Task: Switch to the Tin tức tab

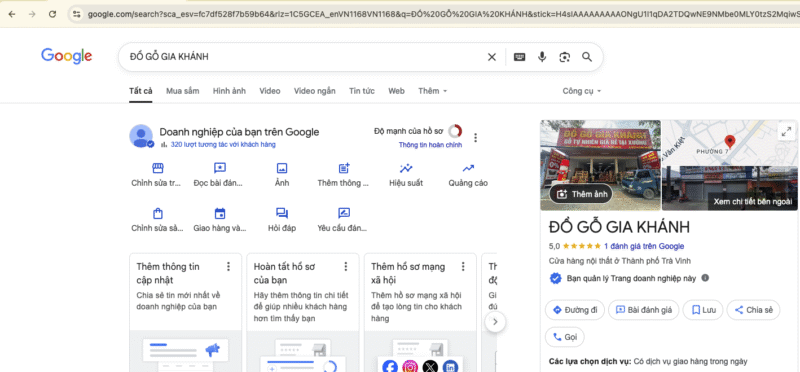Action: [362, 91]
